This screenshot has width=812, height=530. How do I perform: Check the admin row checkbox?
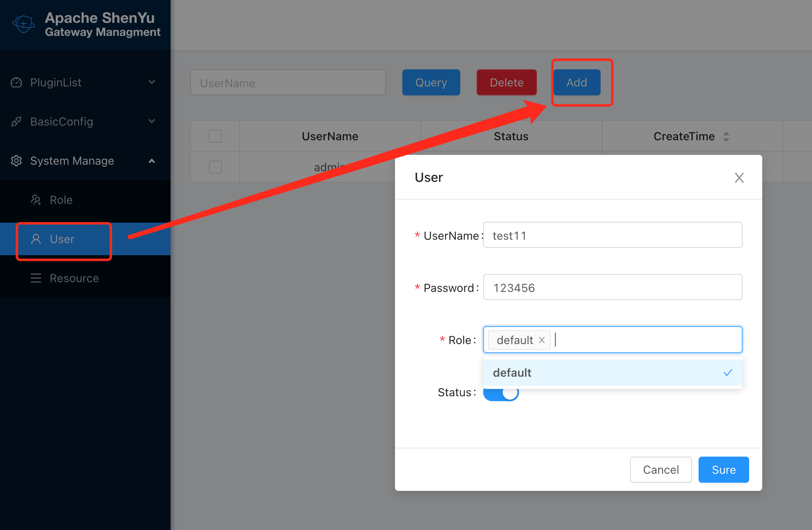click(x=215, y=167)
